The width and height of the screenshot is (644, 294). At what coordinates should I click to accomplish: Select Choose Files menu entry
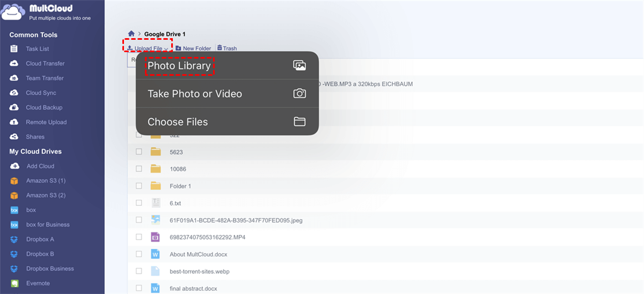coord(227,121)
